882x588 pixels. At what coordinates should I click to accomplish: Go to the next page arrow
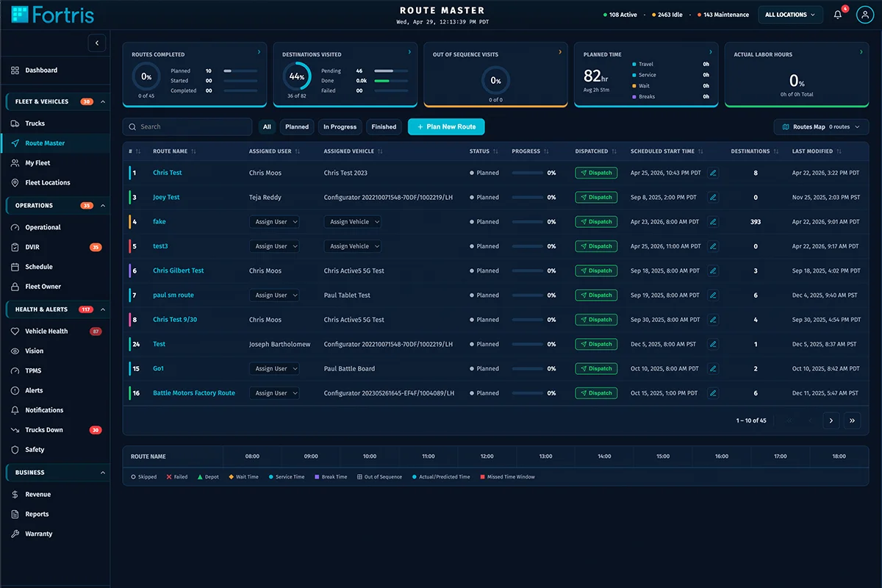[x=831, y=420]
